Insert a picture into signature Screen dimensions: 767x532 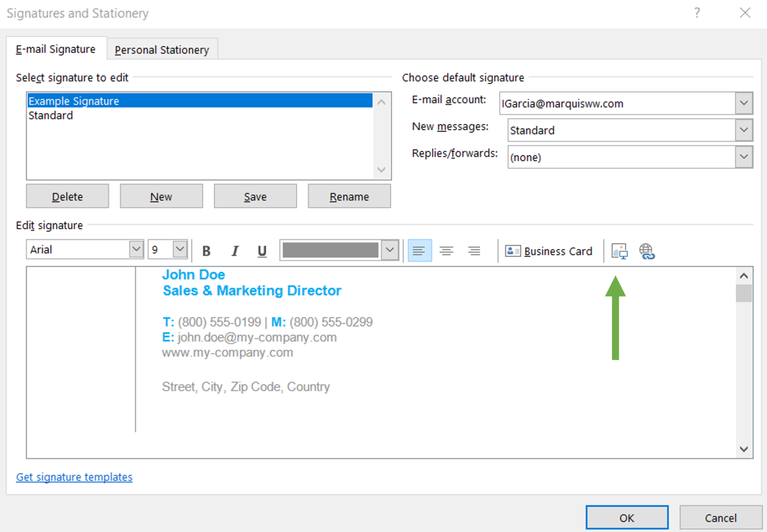click(619, 251)
